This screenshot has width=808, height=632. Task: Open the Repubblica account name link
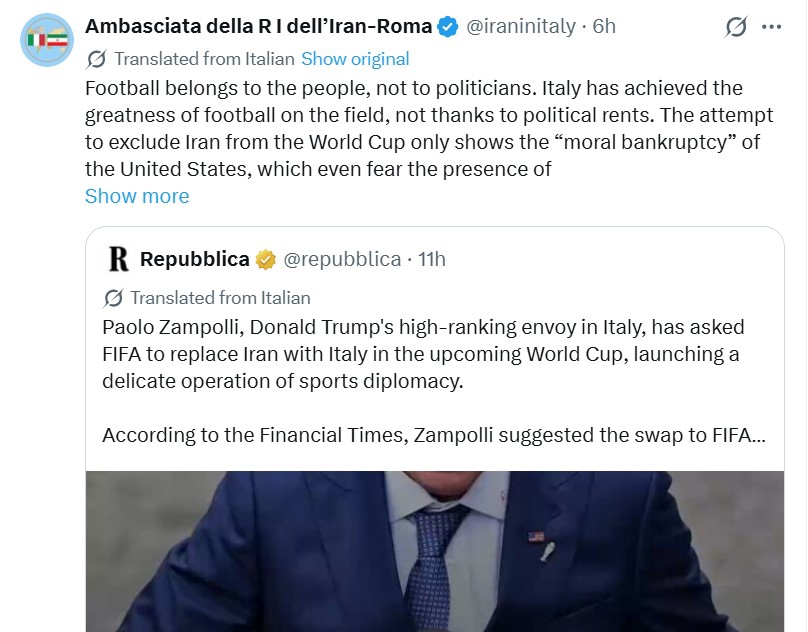click(195, 260)
